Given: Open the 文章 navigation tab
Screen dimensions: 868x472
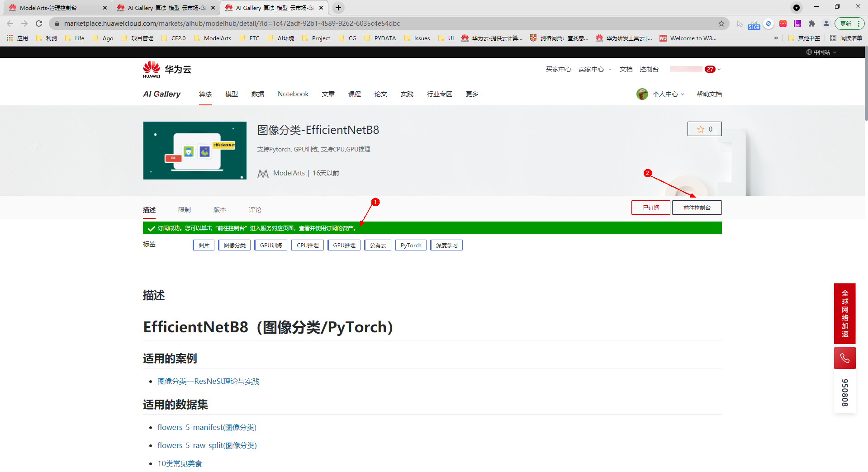Looking at the screenshot, I should click(x=328, y=94).
